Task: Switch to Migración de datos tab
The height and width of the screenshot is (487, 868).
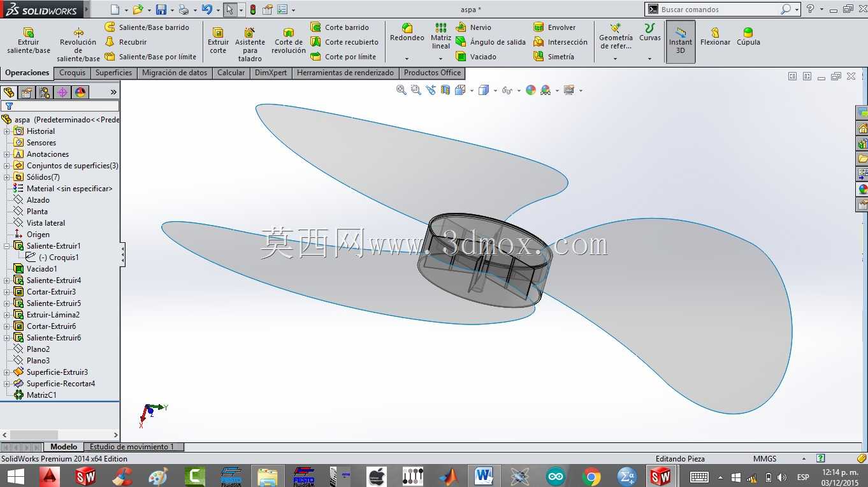Action: [x=175, y=73]
